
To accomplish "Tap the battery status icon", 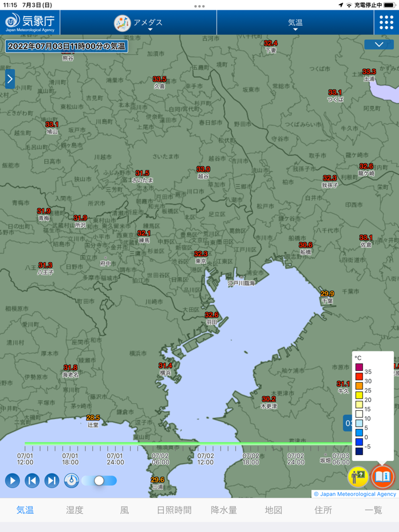I will [390, 5].
